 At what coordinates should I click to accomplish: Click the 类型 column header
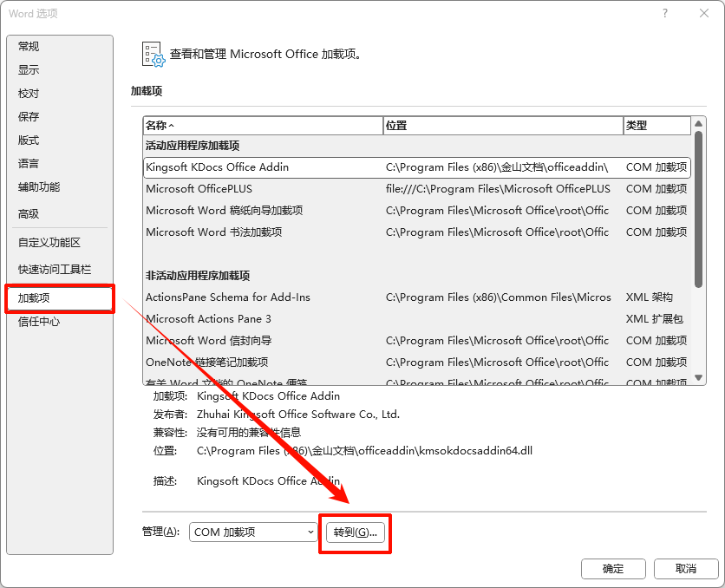pos(656,126)
